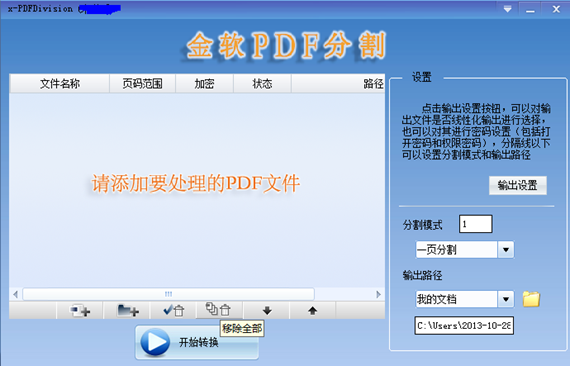Click the add file icon
This screenshot has height=366, width=570.
coord(80,310)
